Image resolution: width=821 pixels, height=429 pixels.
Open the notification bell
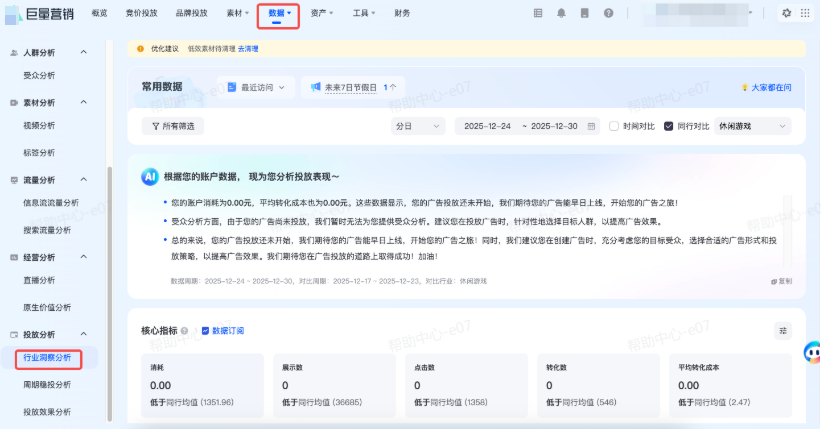(561, 13)
